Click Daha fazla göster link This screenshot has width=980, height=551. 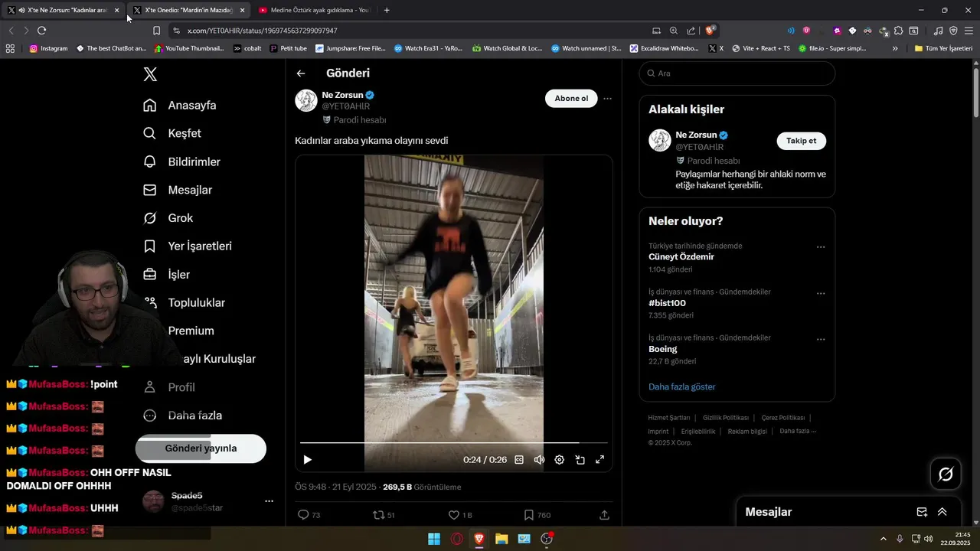point(682,387)
